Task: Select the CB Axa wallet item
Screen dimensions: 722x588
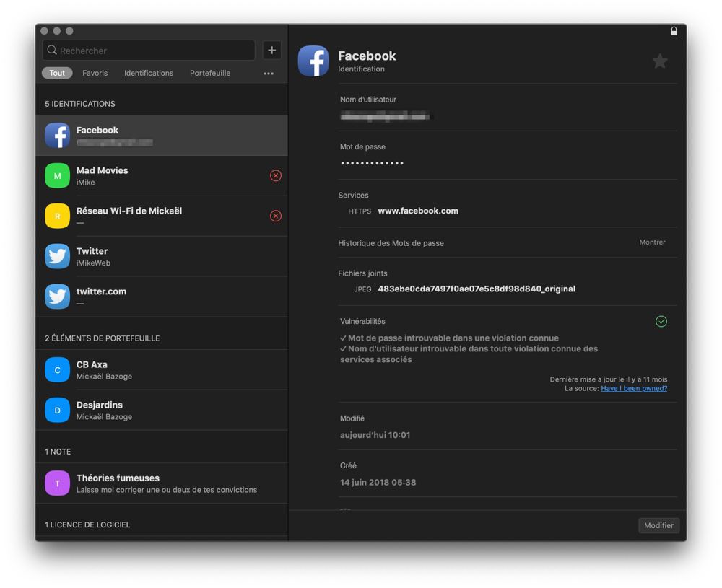Action: pyautogui.click(x=162, y=369)
